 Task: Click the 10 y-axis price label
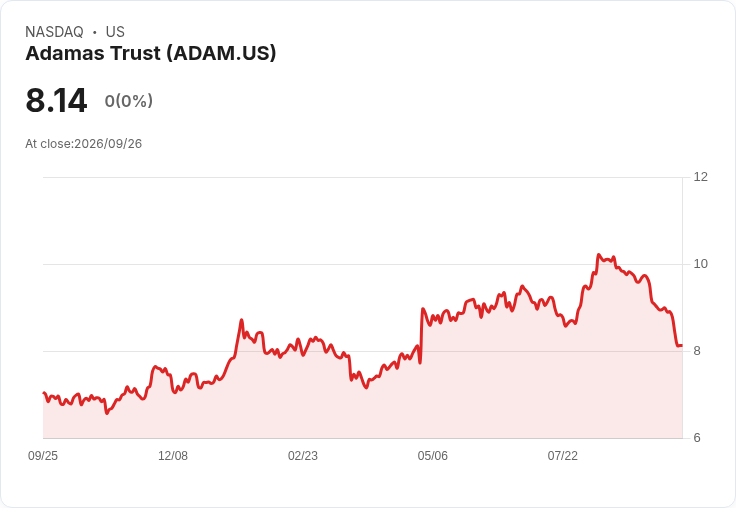[700, 264]
